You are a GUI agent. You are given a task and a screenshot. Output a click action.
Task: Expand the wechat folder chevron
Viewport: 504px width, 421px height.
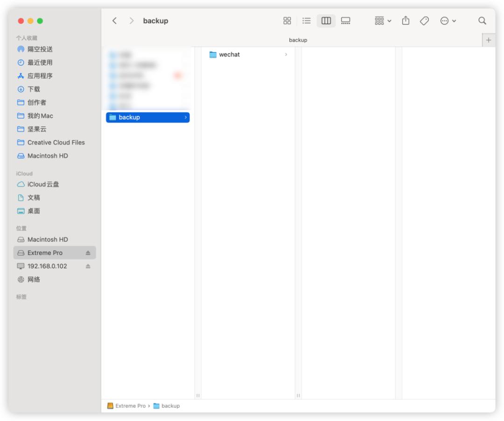[x=286, y=55]
